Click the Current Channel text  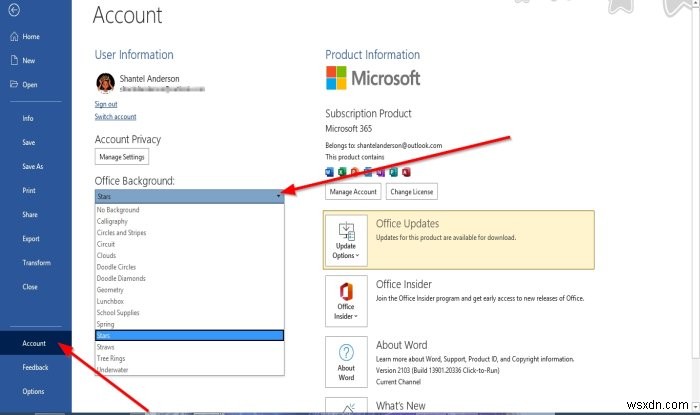[x=398, y=382]
